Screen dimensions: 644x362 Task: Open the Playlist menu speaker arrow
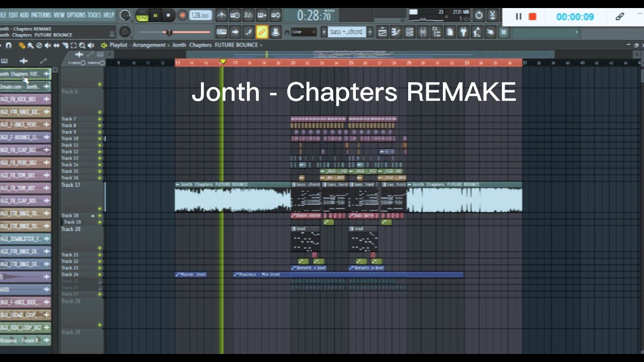(x=104, y=45)
